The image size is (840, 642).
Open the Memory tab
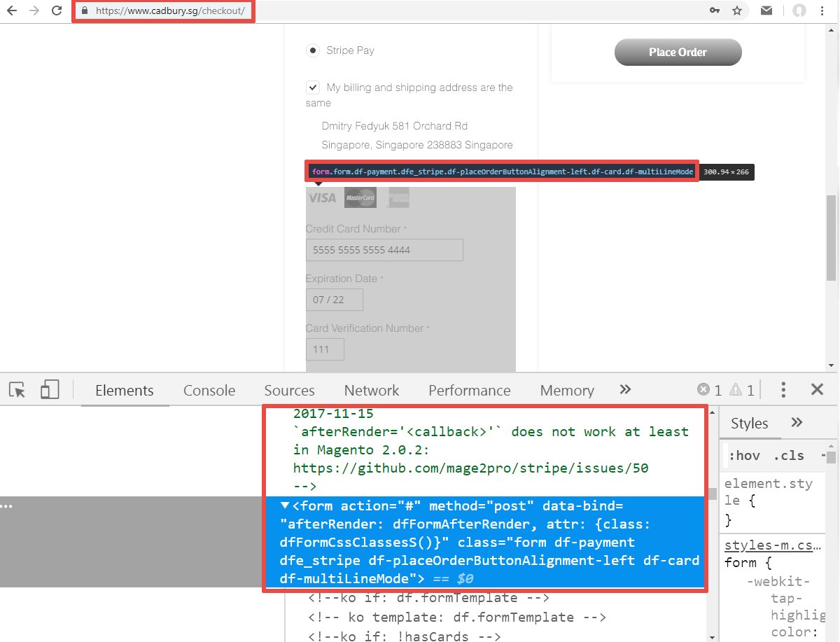567,391
